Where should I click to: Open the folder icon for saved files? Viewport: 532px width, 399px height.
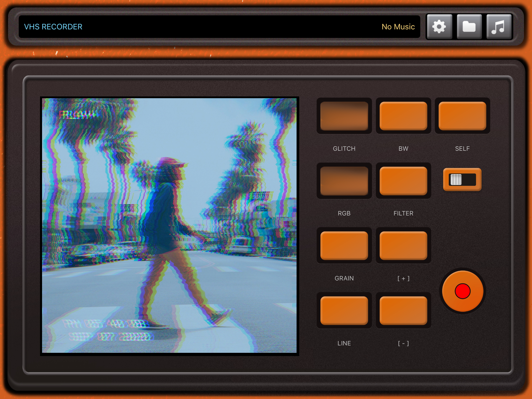click(x=469, y=26)
